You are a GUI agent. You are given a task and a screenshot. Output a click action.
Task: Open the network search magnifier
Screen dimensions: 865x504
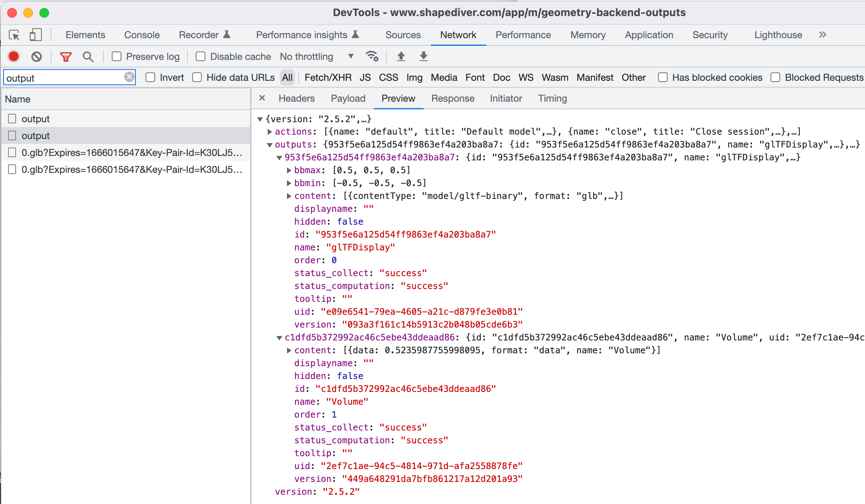pos(88,57)
